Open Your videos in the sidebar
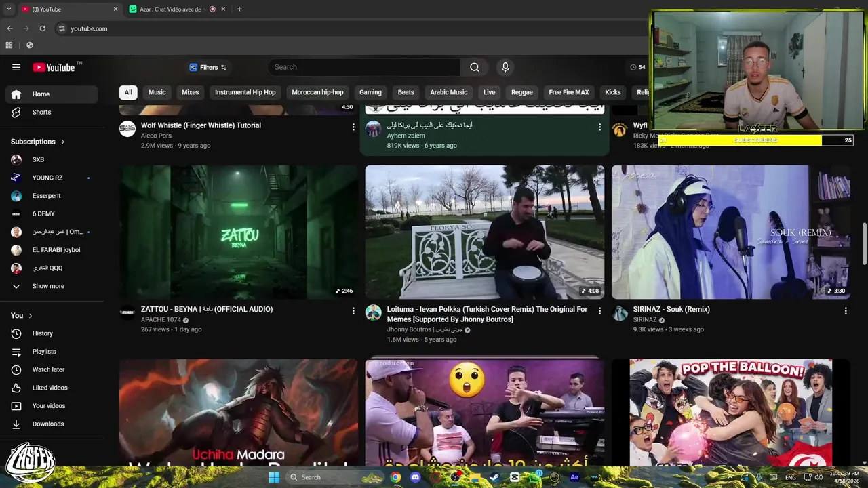Viewport: 868px width, 488px height. pos(52,406)
